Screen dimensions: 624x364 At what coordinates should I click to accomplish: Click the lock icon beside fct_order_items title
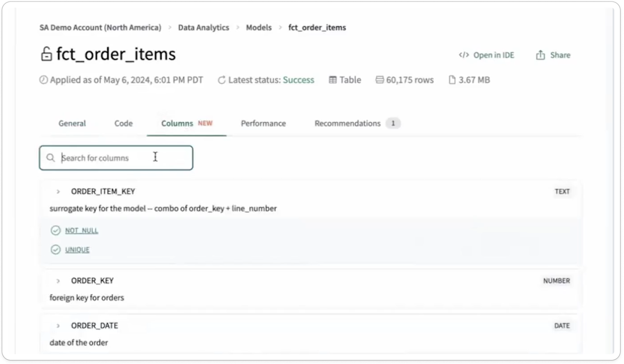(x=46, y=54)
